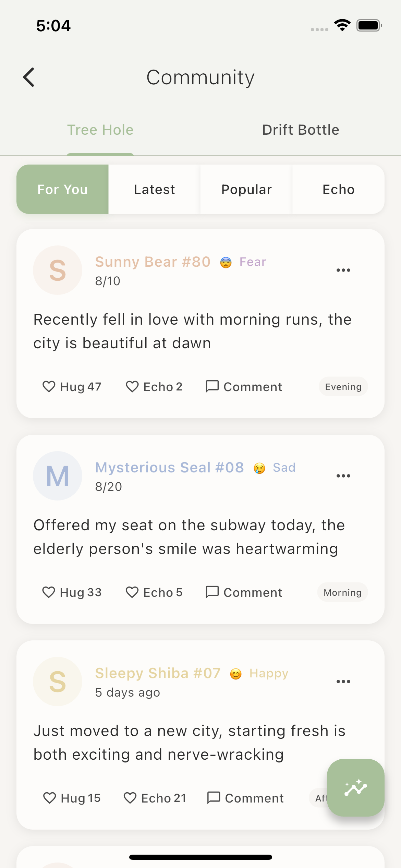401x868 pixels.
Task: Hug Sunny Bear's morning run post
Action: pos(72,386)
